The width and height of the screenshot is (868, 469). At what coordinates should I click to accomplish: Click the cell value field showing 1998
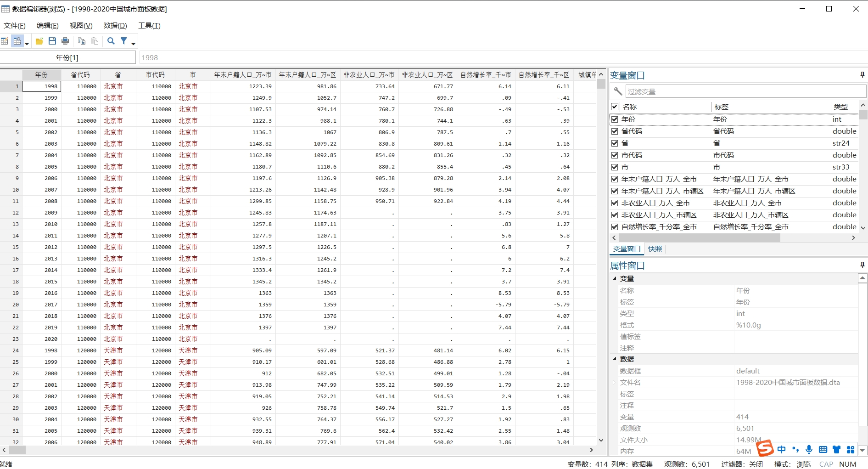[503, 57]
